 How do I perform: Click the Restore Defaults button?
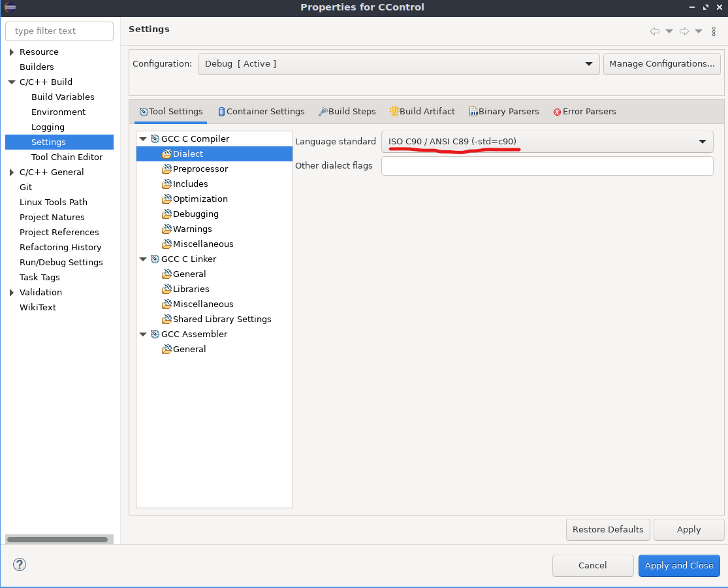coord(608,529)
